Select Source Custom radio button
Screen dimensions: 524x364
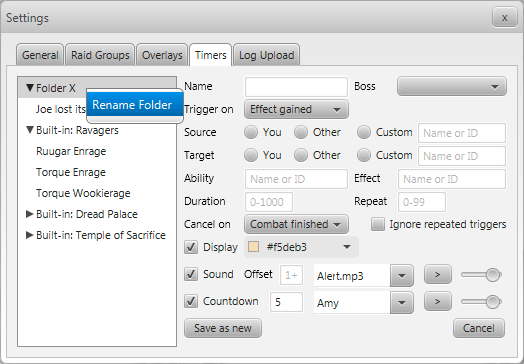tap(364, 132)
